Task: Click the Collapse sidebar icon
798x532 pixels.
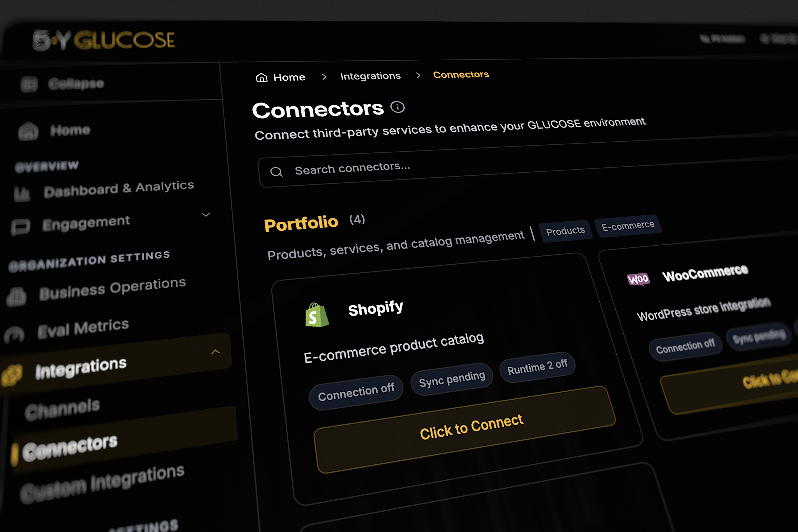Action: point(29,85)
